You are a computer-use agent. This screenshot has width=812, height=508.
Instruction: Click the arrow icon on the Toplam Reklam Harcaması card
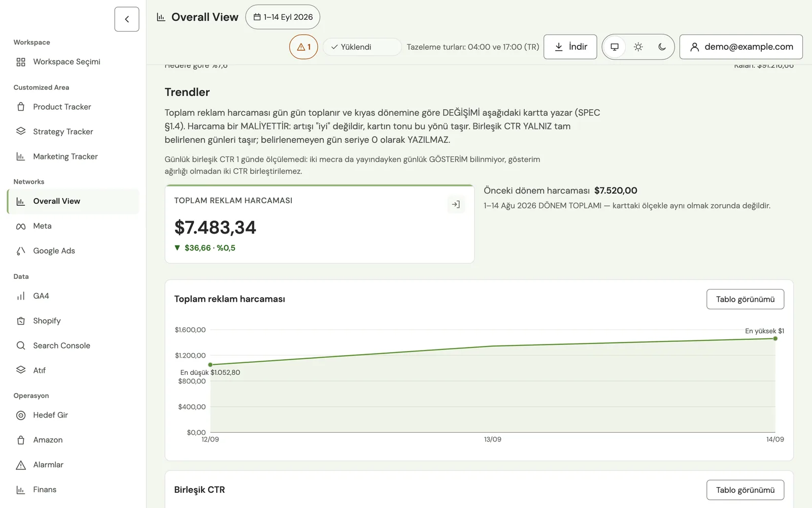[x=456, y=204]
